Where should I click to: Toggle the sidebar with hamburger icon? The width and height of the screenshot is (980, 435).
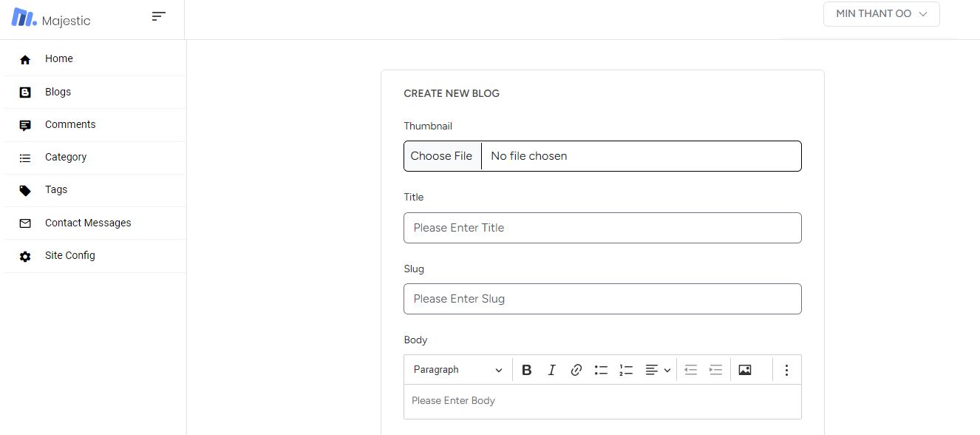[159, 16]
